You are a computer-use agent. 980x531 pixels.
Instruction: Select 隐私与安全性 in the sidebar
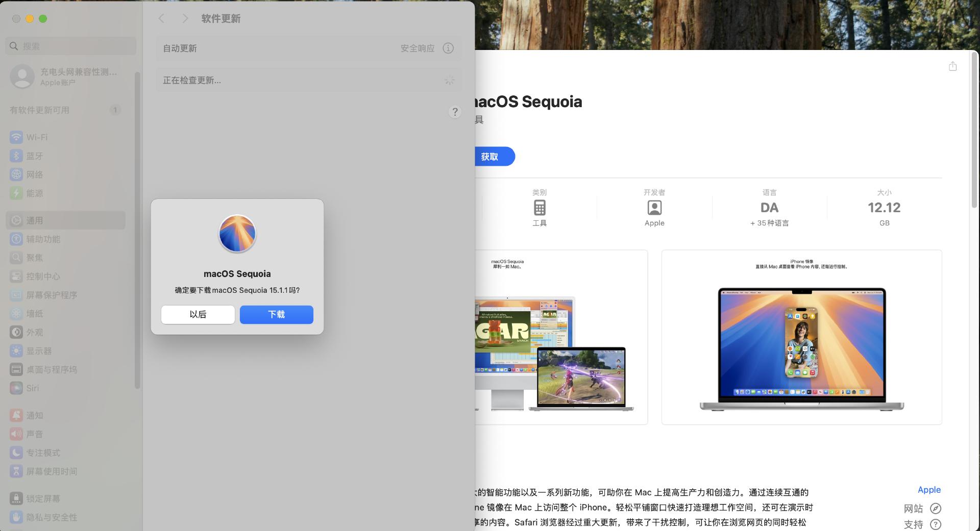17,517
